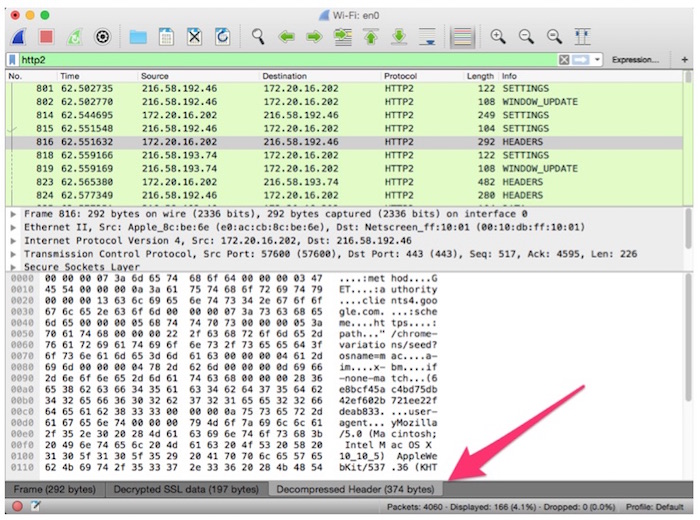Select packet 814 SETTINGS row

[344, 115]
